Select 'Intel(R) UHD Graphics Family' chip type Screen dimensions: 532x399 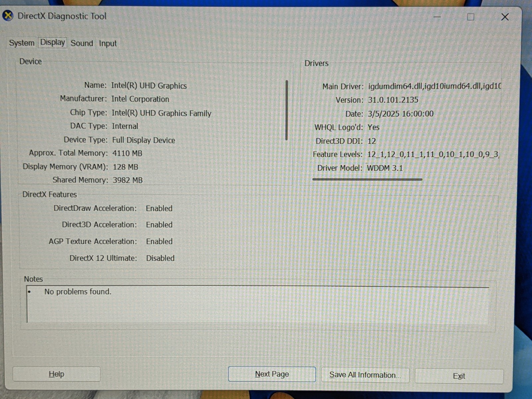(161, 113)
